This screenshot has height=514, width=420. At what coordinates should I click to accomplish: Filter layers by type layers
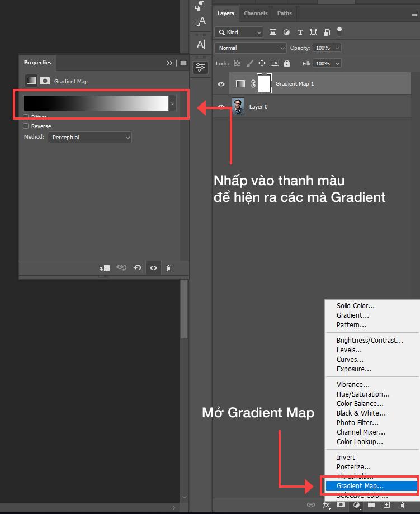tap(300, 32)
